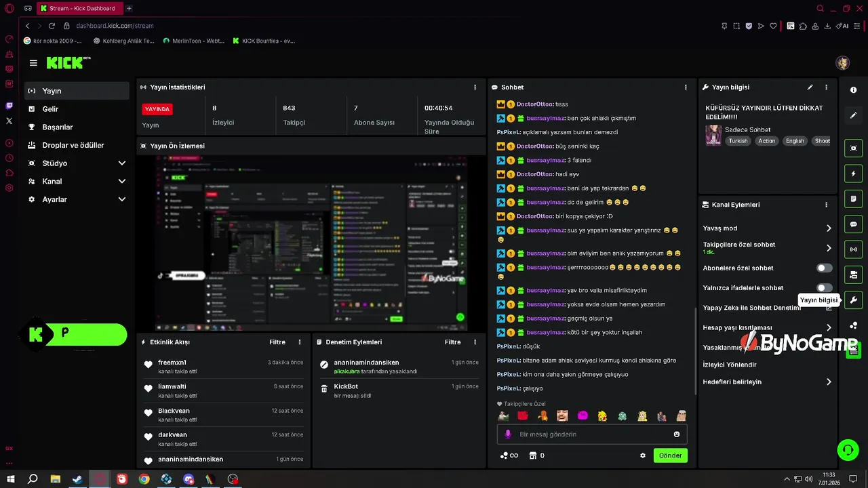868x488 pixels.
Task: Toggle channel actions icon in right sidebar
Action: (853, 274)
